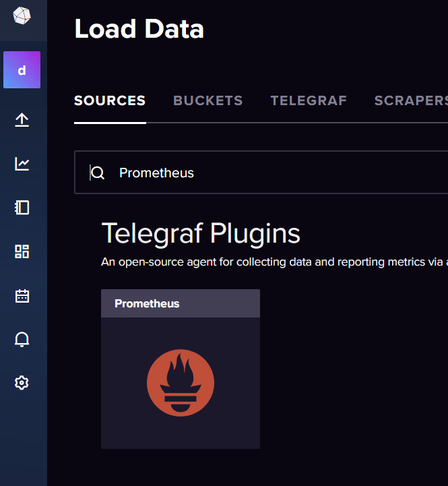Image resolution: width=448 pixels, height=486 pixels.
Task: Switch to the Sources tab
Action: click(110, 100)
